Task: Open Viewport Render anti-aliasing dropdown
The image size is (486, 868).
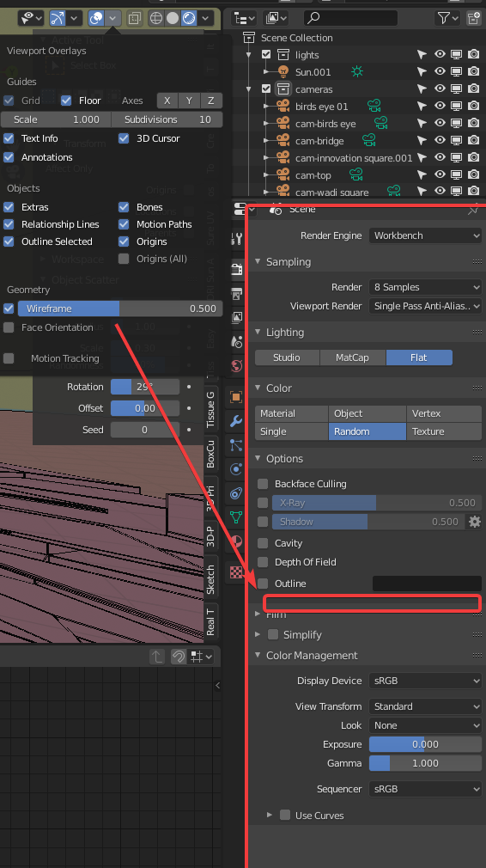Action: click(x=425, y=306)
